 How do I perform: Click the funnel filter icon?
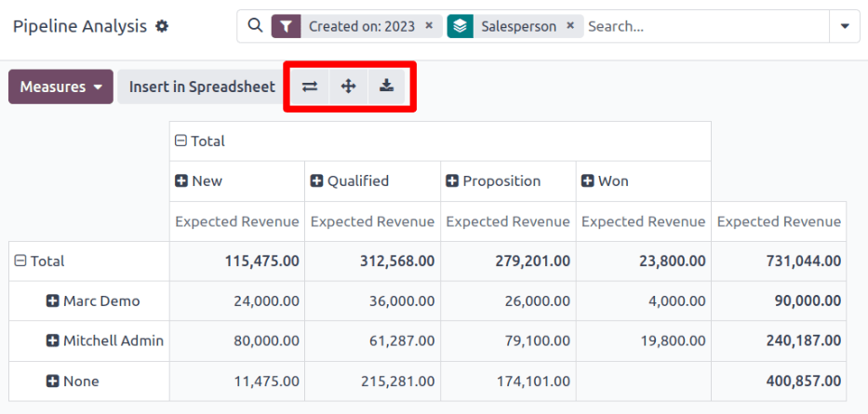coord(286,27)
